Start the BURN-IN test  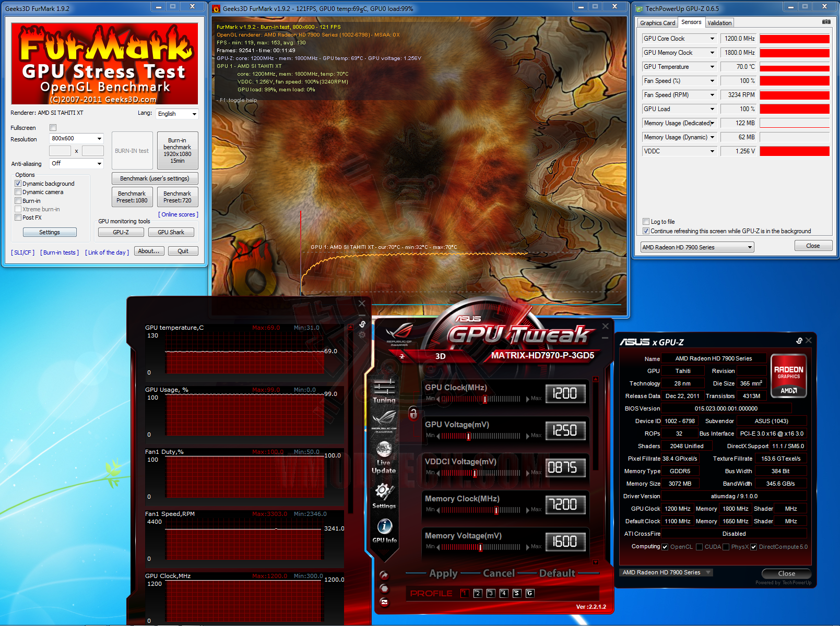132,150
